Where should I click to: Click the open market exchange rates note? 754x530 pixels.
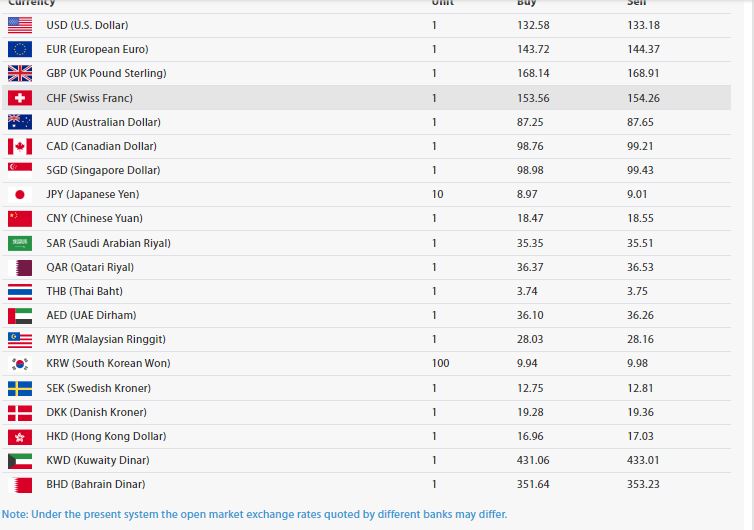[x=254, y=514]
